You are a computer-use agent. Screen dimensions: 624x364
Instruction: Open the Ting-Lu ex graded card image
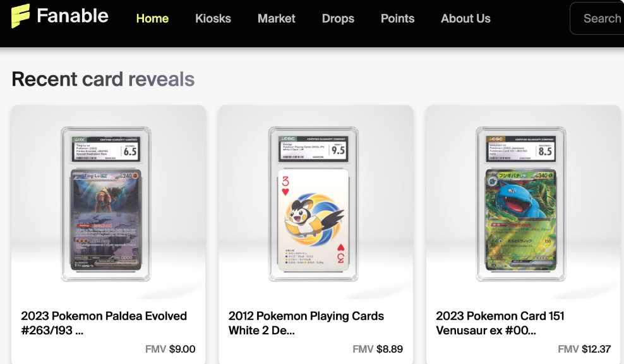[106, 204]
